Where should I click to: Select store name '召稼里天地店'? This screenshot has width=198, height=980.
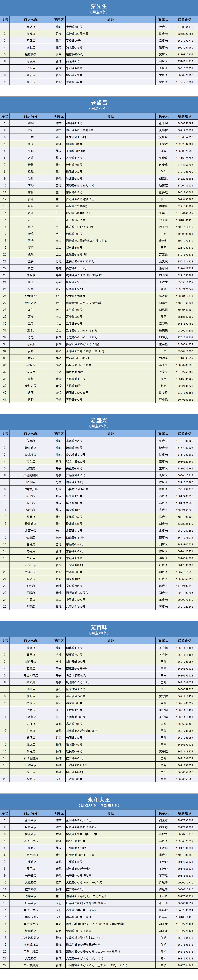[x=31, y=917]
